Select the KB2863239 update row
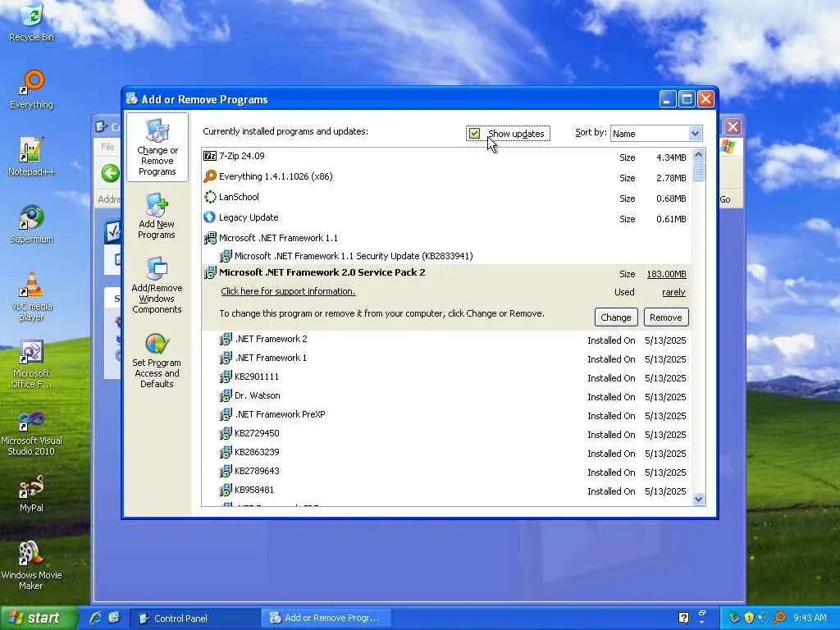Viewport: 840px width, 630px height. click(446, 453)
